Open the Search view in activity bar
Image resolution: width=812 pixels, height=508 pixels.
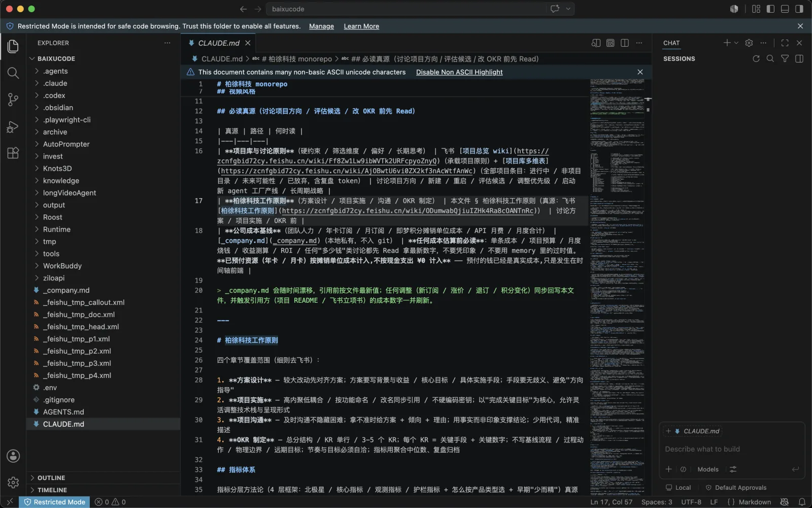(x=13, y=73)
